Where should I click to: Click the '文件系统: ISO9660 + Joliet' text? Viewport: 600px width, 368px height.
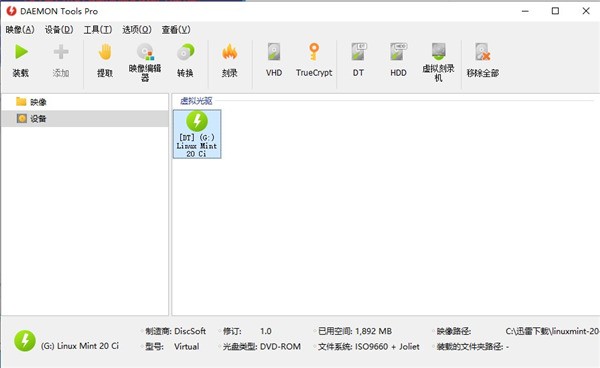369,347
